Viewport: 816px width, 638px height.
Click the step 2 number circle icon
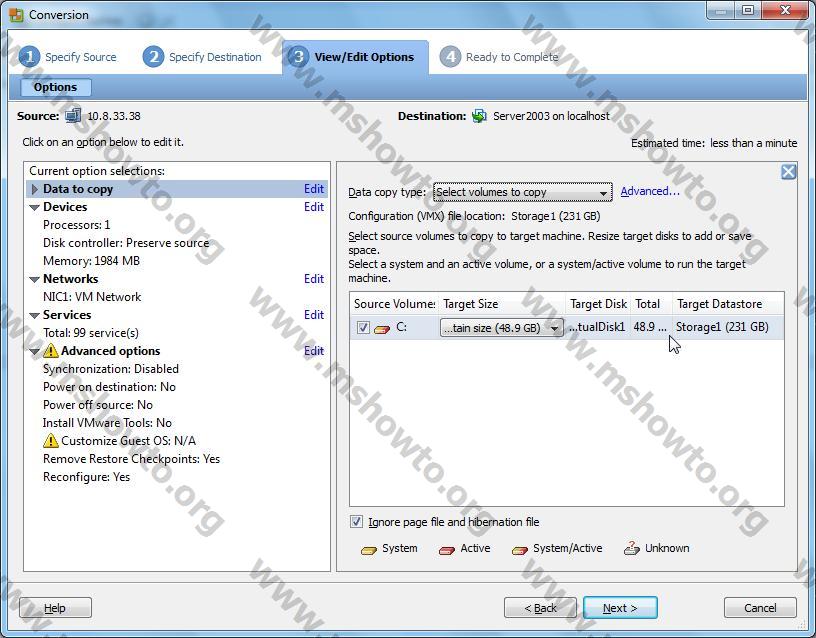click(153, 57)
